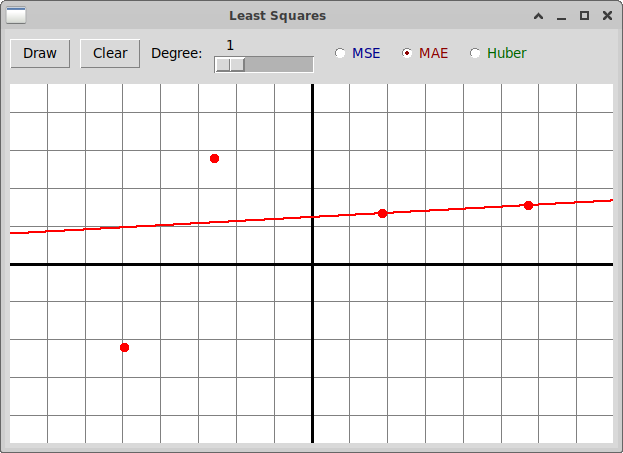The height and width of the screenshot is (453, 623).
Task: Switch to the Huber loss option
Action: (x=475, y=53)
